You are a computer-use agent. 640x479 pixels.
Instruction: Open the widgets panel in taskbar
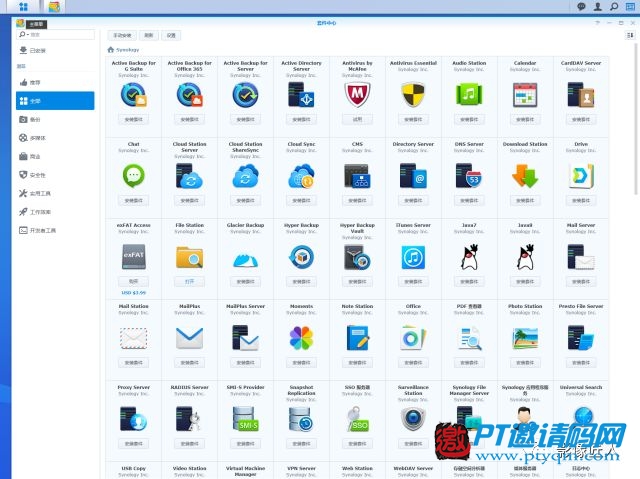pyautogui.click(x=630, y=7)
